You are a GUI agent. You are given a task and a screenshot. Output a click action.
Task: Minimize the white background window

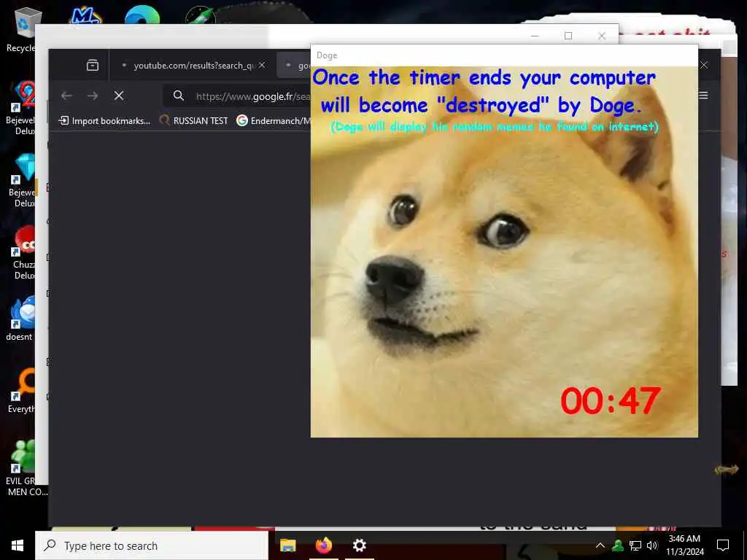(x=535, y=36)
